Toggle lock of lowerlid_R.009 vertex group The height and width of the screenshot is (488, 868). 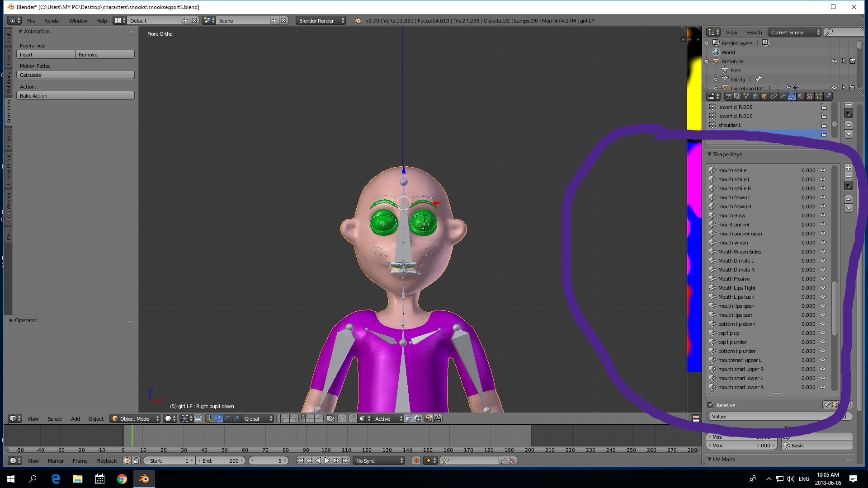[x=824, y=107]
